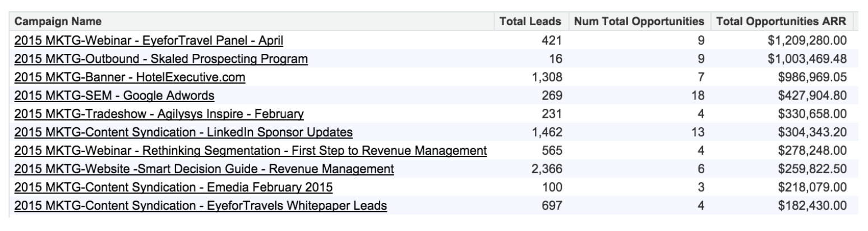Image resolution: width=868 pixels, height=231 pixels.
Task: Select the total leads value 697
Action: tap(552, 206)
